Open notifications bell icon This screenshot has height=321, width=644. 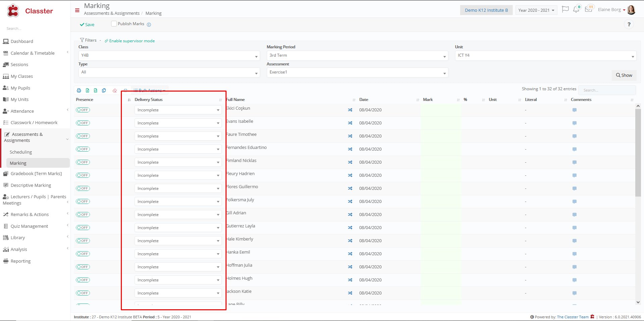[x=576, y=9]
